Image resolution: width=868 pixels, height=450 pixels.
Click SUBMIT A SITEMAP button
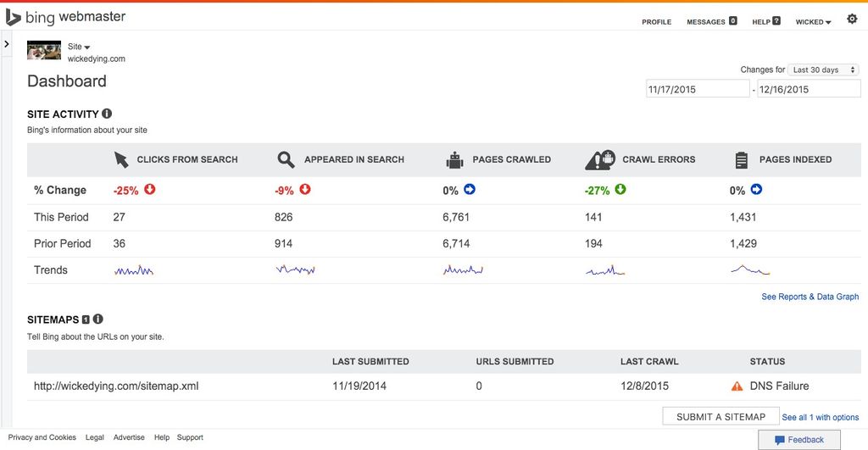point(721,416)
